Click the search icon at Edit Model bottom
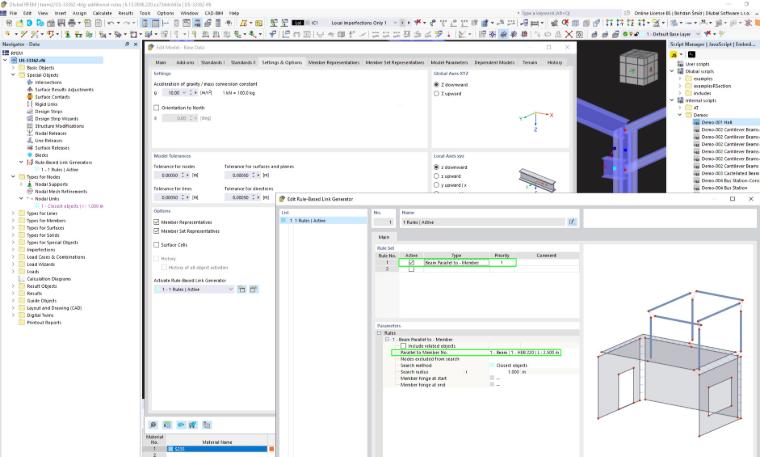The height and width of the screenshot is (457, 760). [x=153, y=425]
